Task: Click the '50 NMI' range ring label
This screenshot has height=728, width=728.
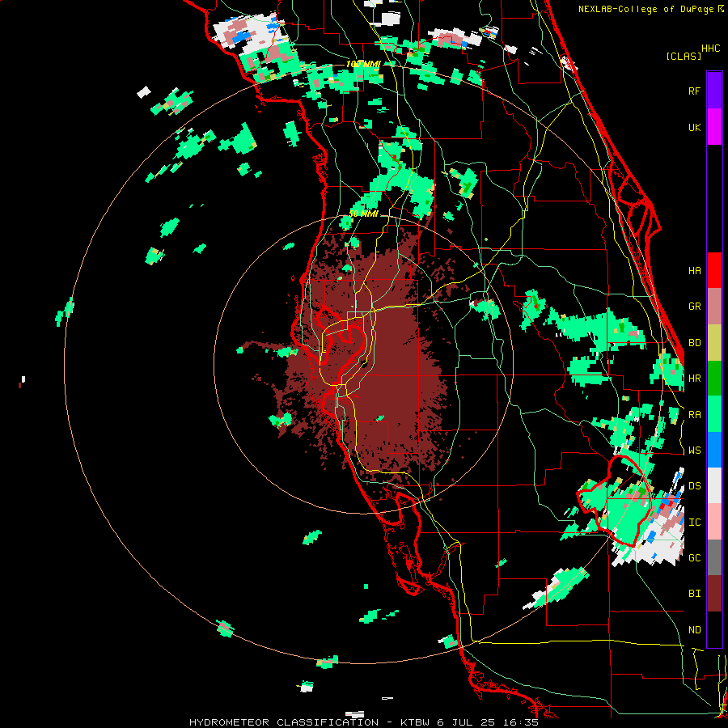Action: tap(363, 214)
